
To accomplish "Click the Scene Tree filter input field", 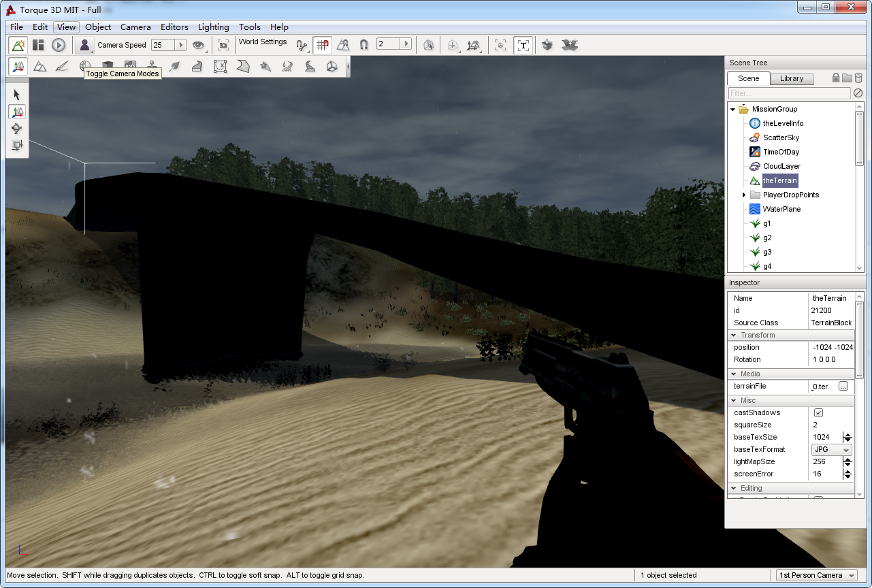I will click(x=788, y=93).
